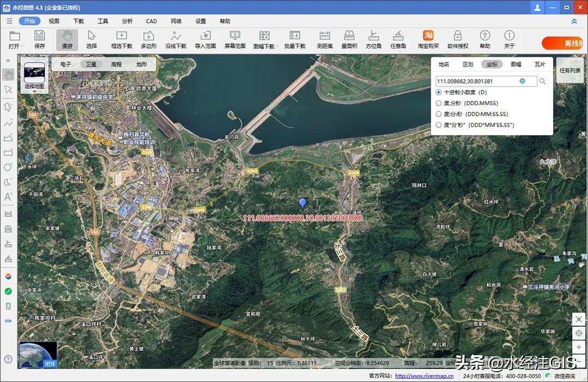Select 度°分′秒″ (DDD°MM'SS.SS") radio
Image resolution: width=588 pixels, height=382 pixels.
(438, 125)
